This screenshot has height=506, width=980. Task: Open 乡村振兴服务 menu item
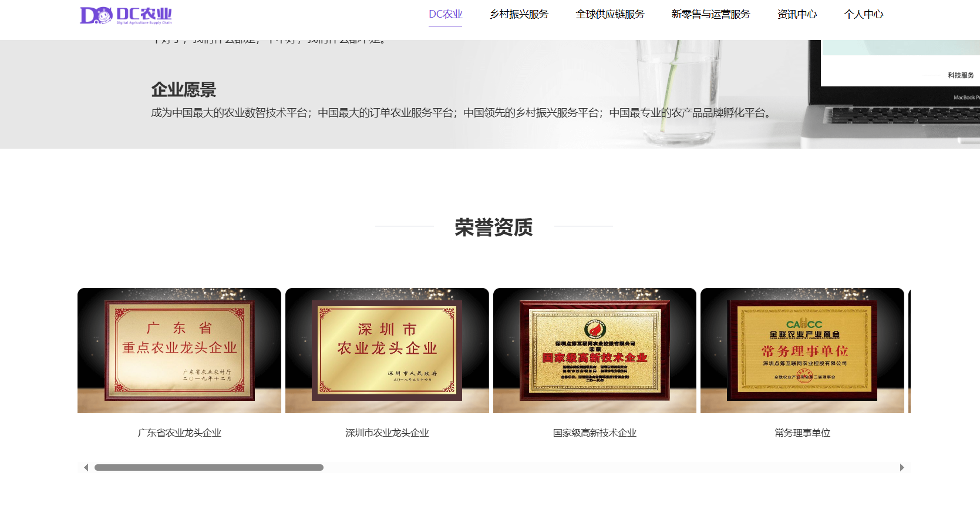(x=519, y=14)
